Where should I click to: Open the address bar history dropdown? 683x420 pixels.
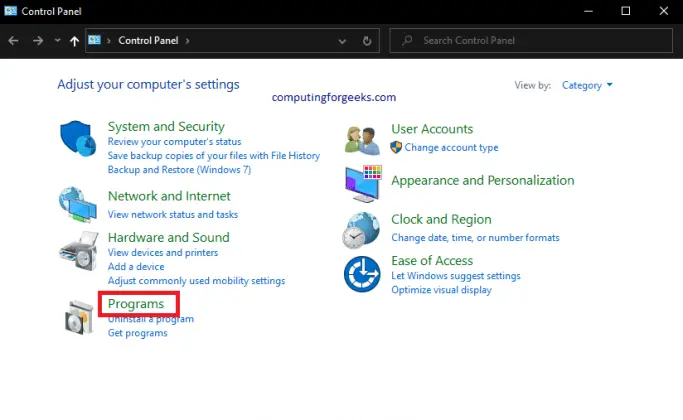coord(343,41)
